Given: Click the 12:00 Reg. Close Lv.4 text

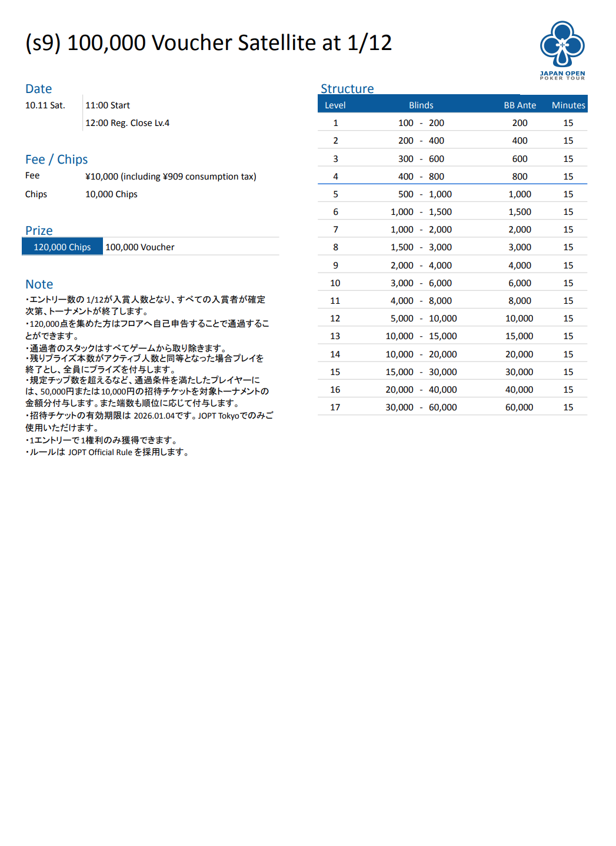Looking at the screenshot, I should (x=127, y=123).
